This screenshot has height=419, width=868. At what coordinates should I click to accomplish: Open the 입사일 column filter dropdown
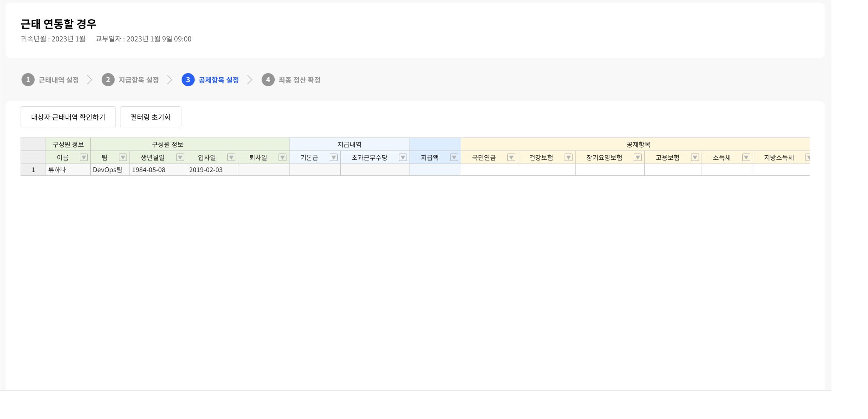[x=231, y=158]
